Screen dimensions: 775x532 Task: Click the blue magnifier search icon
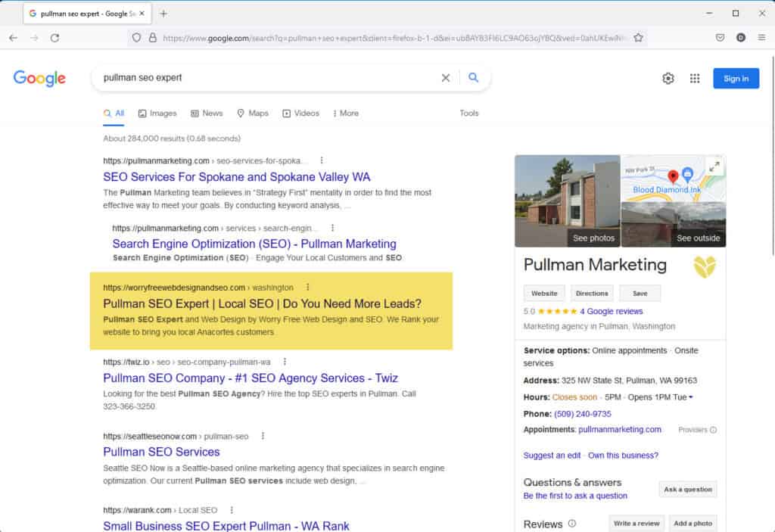pyautogui.click(x=474, y=78)
